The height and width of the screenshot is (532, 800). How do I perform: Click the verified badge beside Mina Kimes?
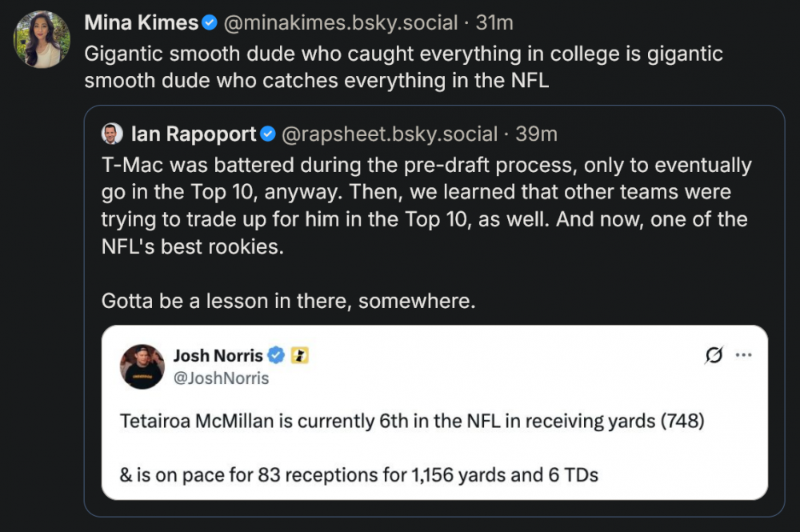(209, 23)
